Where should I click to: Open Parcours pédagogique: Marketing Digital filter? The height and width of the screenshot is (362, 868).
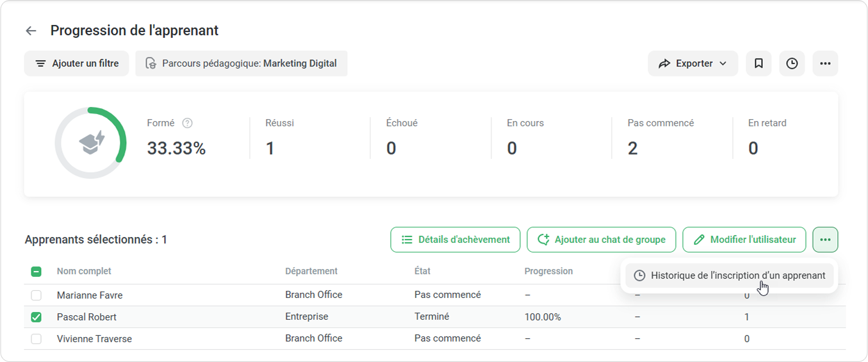(249, 63)
